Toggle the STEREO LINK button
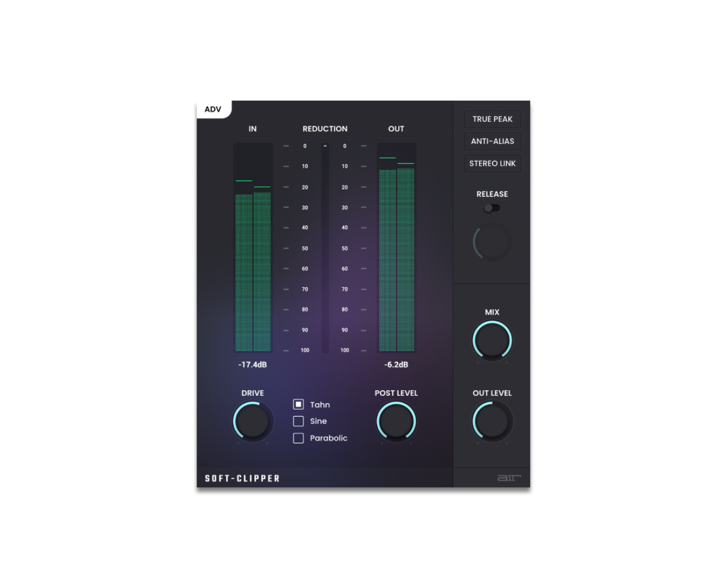 pyautogui.click(x=492, y=163)
